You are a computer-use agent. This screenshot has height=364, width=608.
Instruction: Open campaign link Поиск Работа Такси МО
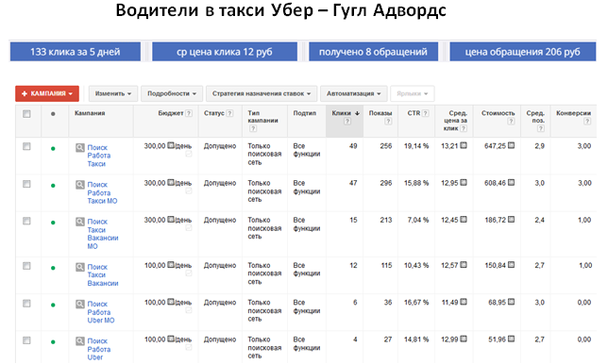(x=102, y=192)
